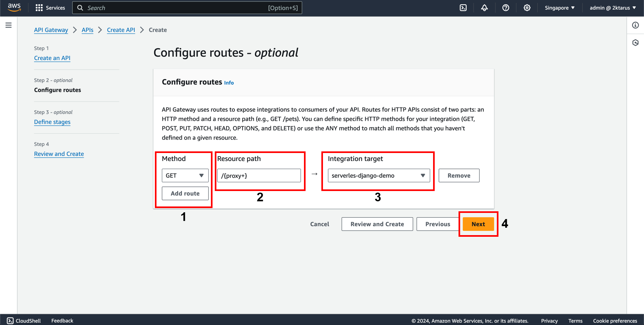Click the Review and Create button
The height and width of the screenshot is (325, 644).
tap(377, 224)
